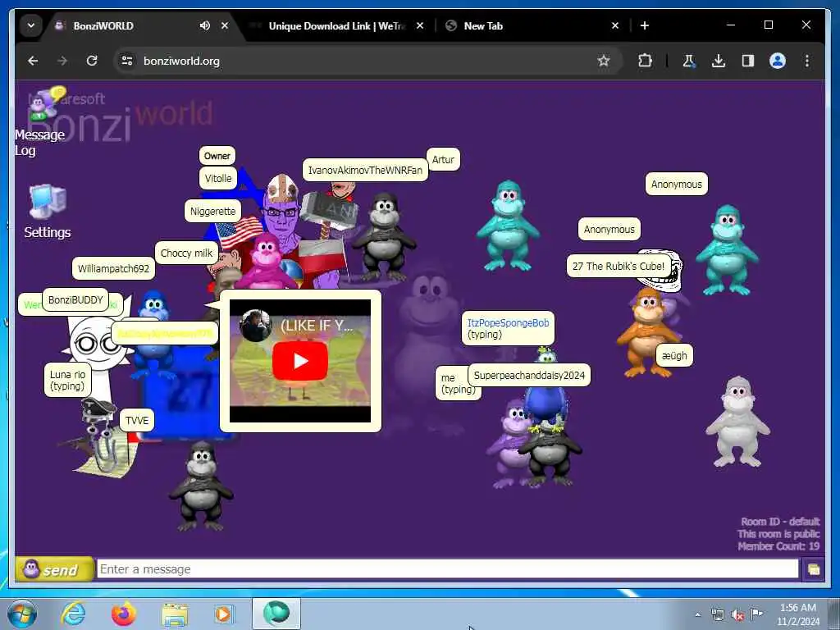Close the BonziWORLD tab
The width and height of the screenshot is (840, 630).
click(225, 25)
